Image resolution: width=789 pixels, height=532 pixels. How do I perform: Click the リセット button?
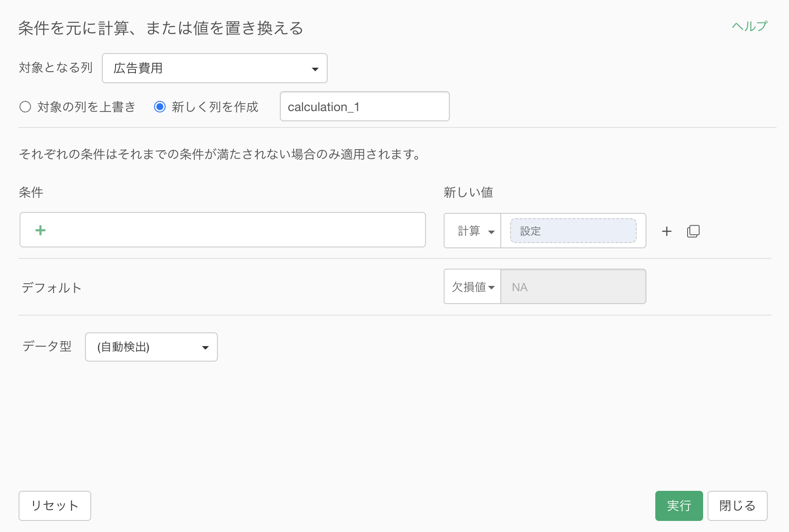(55, 505)
